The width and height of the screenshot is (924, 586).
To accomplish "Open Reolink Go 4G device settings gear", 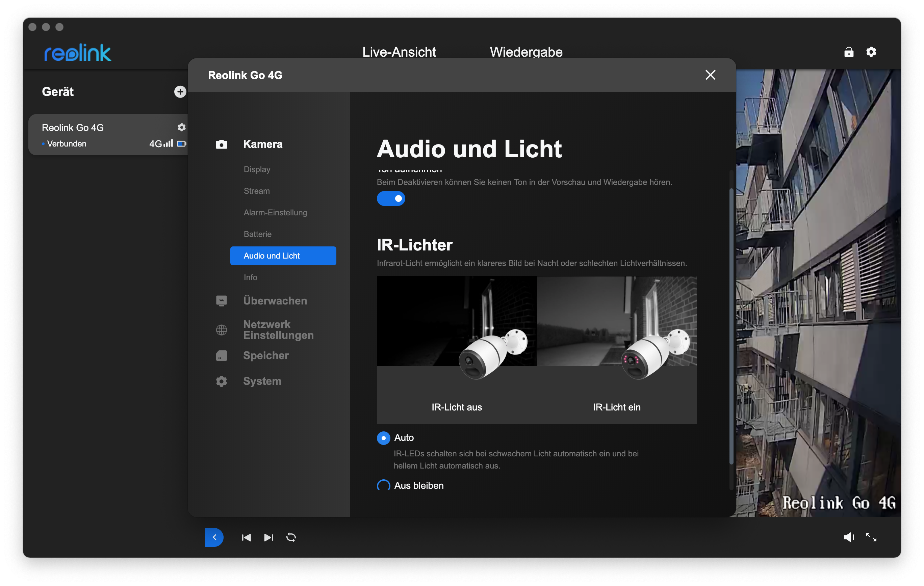I will point(181,127).
